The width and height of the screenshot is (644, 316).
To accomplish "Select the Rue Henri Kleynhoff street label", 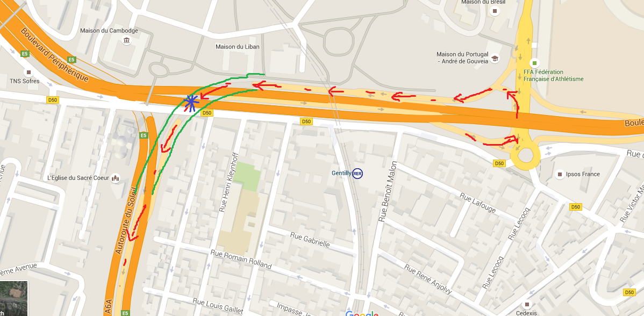I will pos(230,182).
